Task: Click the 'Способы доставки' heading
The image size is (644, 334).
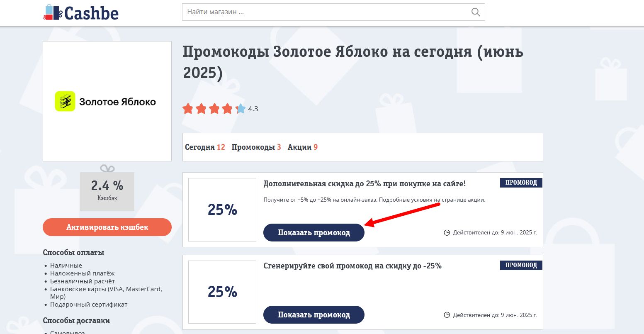Action: click(x=76, y=321)
